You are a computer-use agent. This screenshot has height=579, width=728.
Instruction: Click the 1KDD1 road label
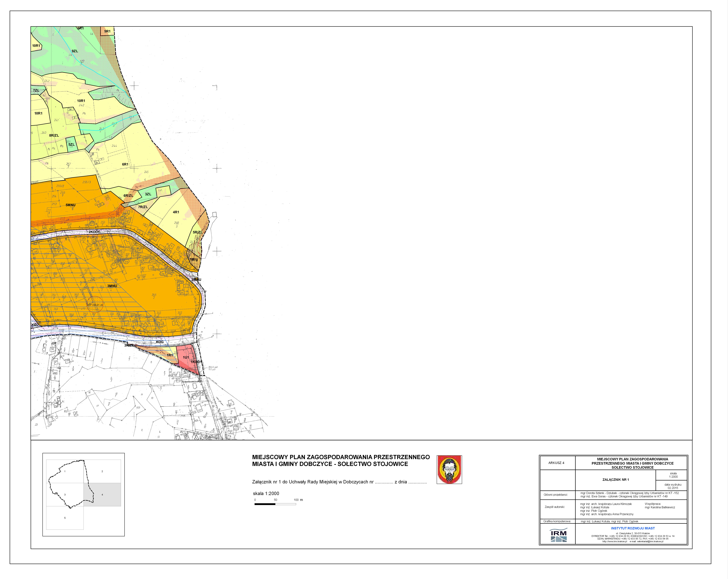tap(196, 362)
